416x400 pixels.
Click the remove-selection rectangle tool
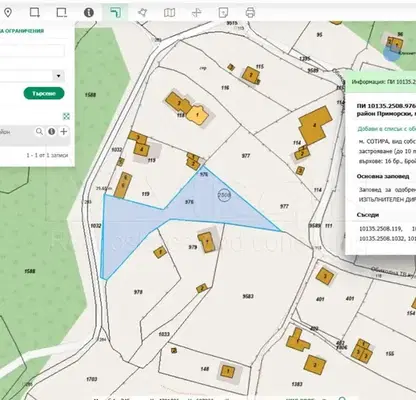click(x=61, y=13)
